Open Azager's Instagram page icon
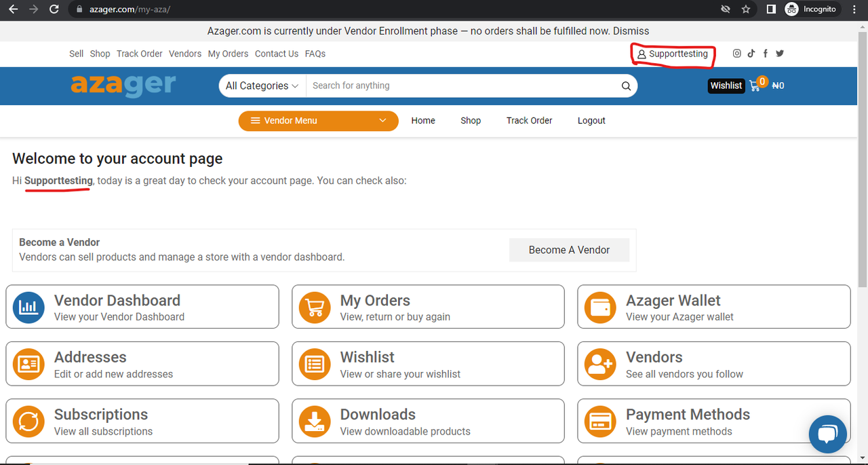The height and width of the screenshot is (465, 868). tap(737, 54)
